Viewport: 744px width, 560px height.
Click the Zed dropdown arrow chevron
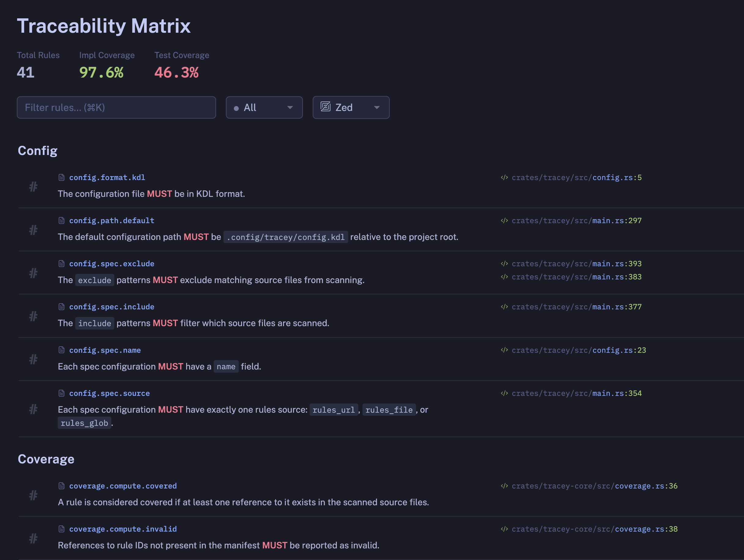(x=377, y=108)
